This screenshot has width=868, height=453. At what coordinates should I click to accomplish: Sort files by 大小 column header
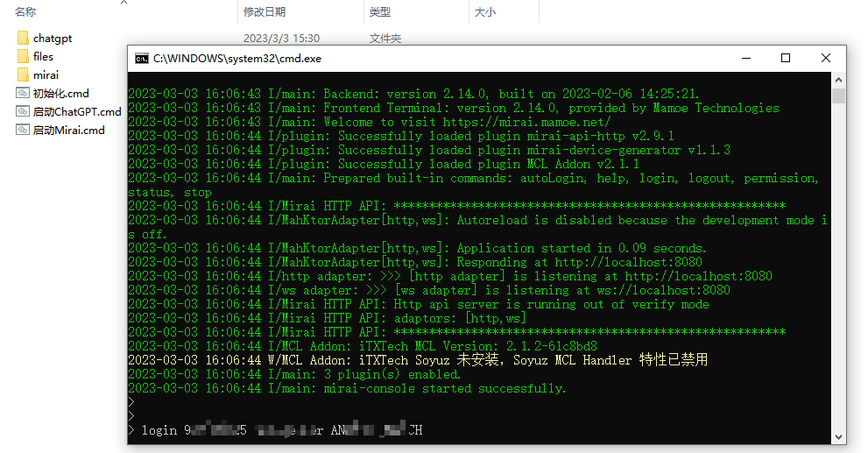point(485,11)
